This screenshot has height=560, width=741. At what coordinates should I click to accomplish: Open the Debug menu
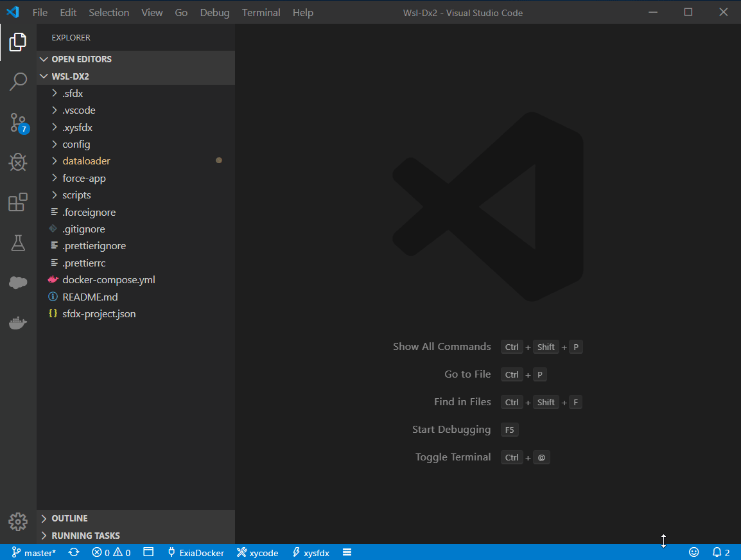(x=214, y=13)
